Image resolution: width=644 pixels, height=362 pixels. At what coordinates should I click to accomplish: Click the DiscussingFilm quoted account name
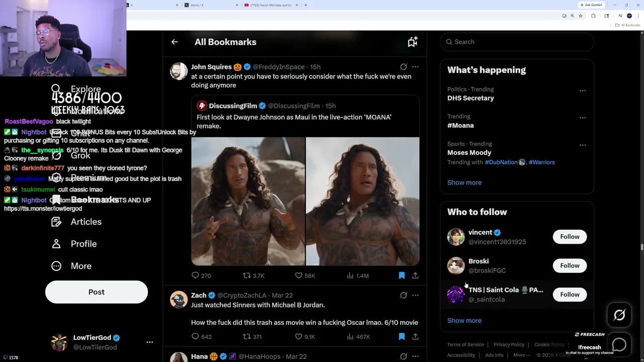pyautogui.click(x=233, y=106)
